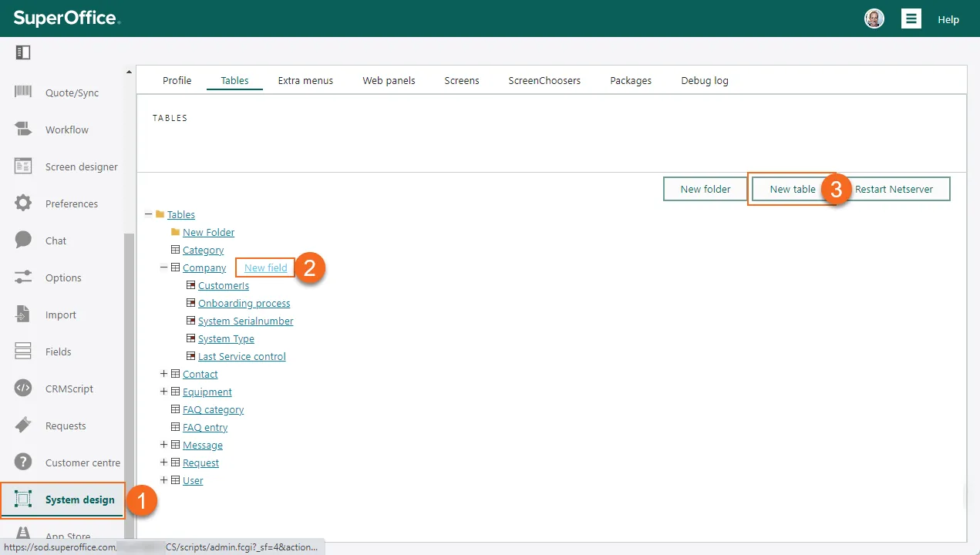This screenshot has width=980, height=555.
Task: Click the sidebar scroll up arrow
Action: [129, 72]
